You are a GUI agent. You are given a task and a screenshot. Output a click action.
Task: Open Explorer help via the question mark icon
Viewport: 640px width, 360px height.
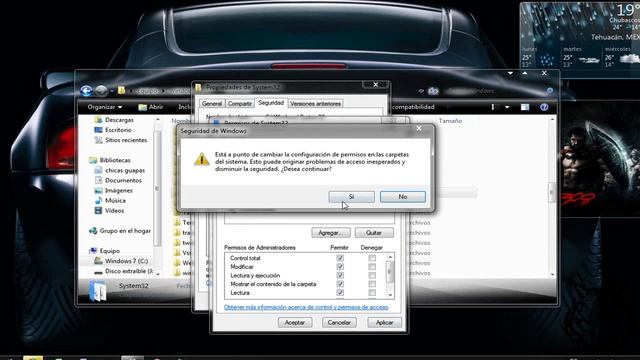coord(544,107)
